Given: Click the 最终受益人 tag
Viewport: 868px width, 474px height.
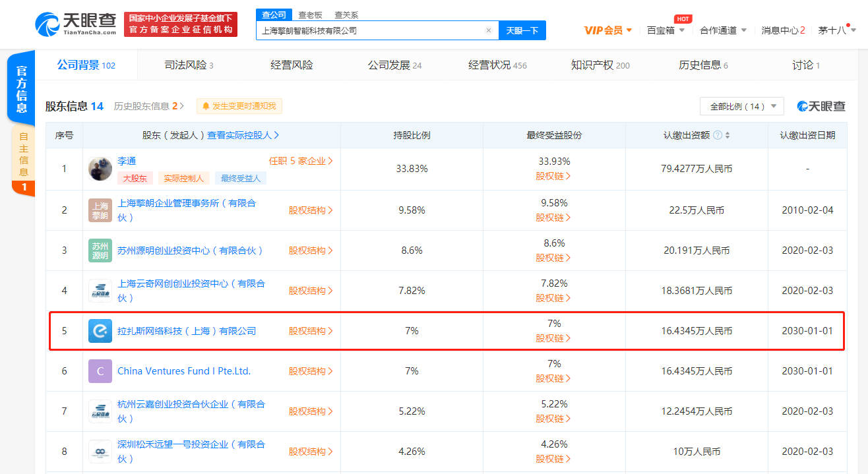Looking at the screenshot, I should pos(241,178).
